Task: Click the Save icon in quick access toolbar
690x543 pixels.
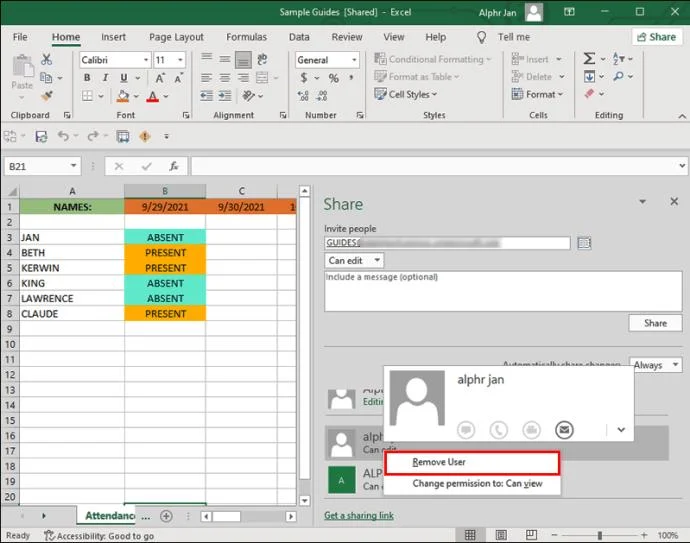Action: (x=41, y=137)
